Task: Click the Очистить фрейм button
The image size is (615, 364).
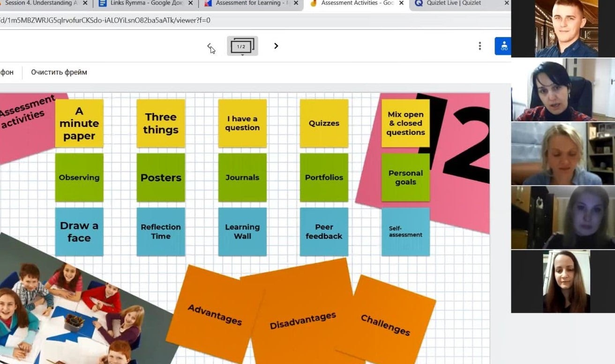Action: (59, 72)
